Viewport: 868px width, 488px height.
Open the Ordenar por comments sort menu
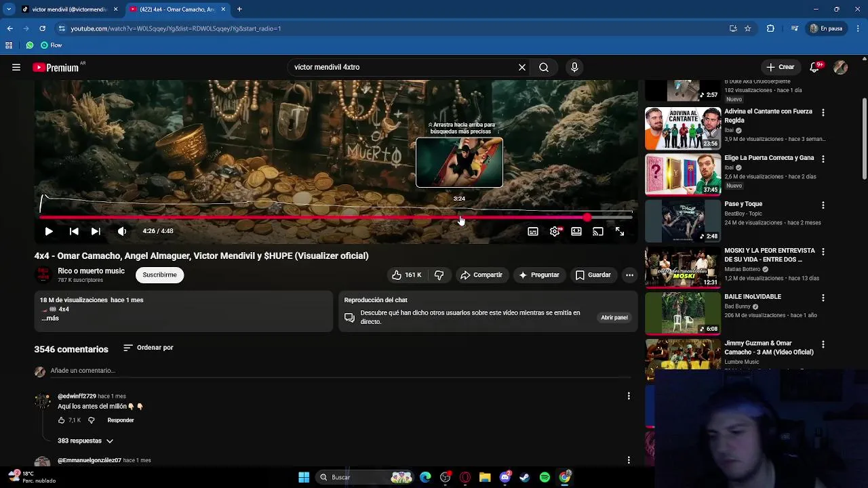pyautogui.click(x=149, y=348)
